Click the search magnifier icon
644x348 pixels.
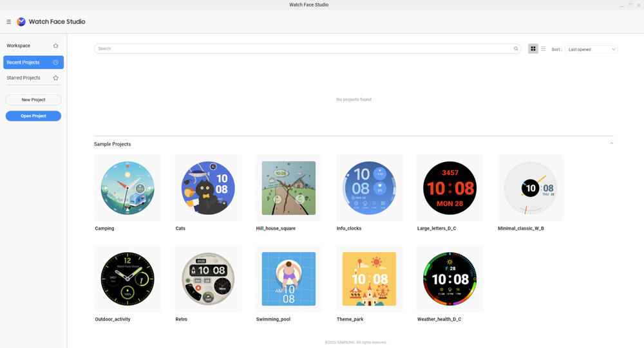(x=516, y=49)
